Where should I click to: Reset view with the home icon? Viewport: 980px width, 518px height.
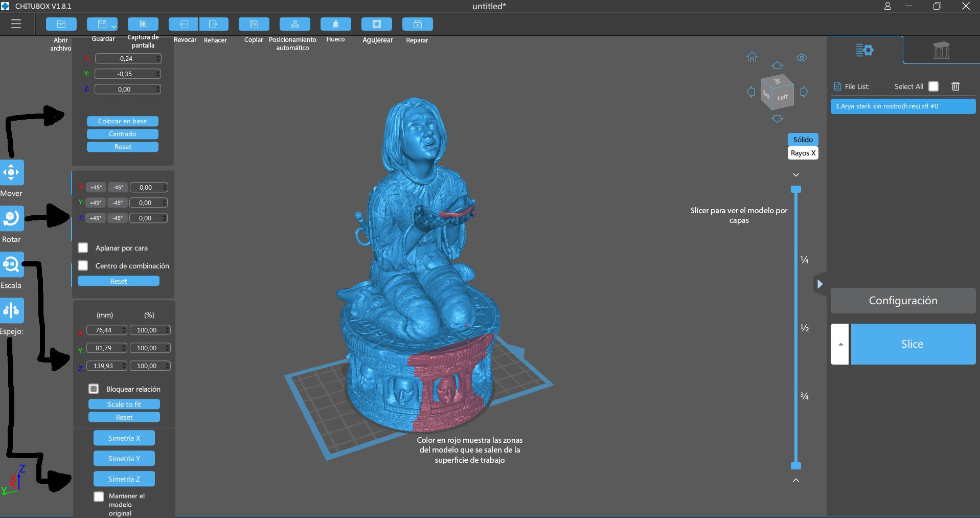click(752, 56)
